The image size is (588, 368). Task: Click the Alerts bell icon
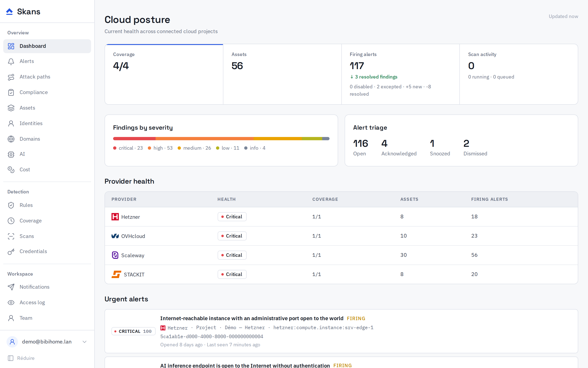click(11, 61)
